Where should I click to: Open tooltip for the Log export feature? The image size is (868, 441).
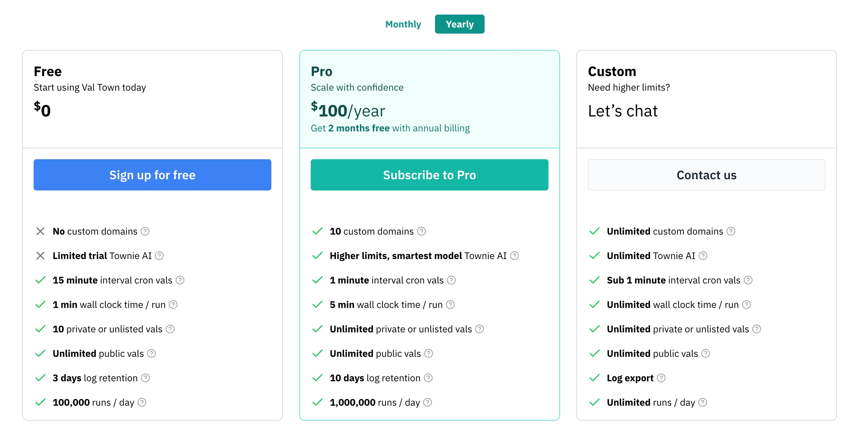click(661, 378)
